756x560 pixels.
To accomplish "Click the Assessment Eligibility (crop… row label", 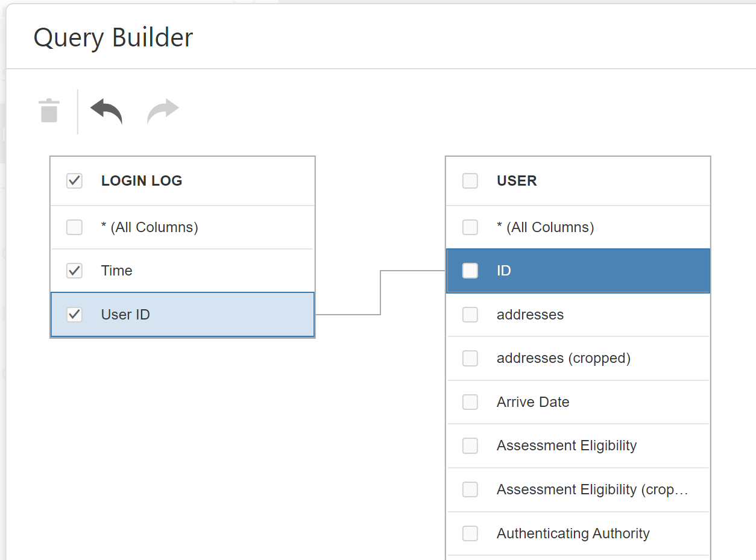I will [x=592, y=489].
